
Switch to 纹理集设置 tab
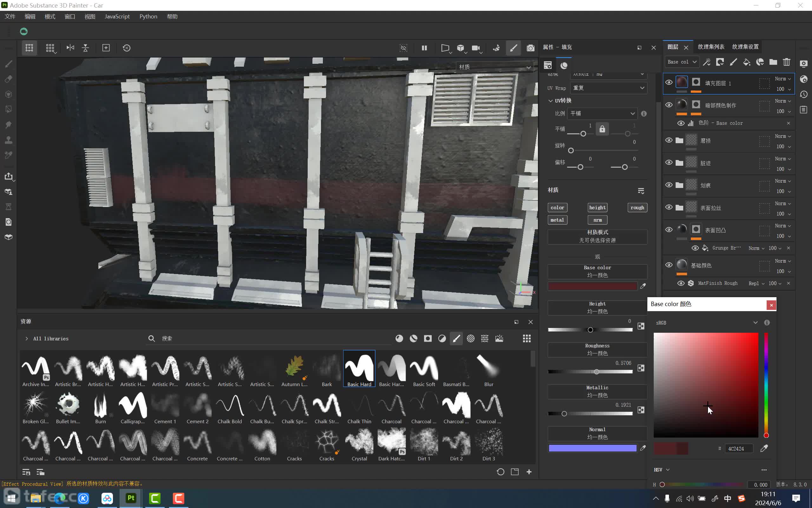point(745,47)
